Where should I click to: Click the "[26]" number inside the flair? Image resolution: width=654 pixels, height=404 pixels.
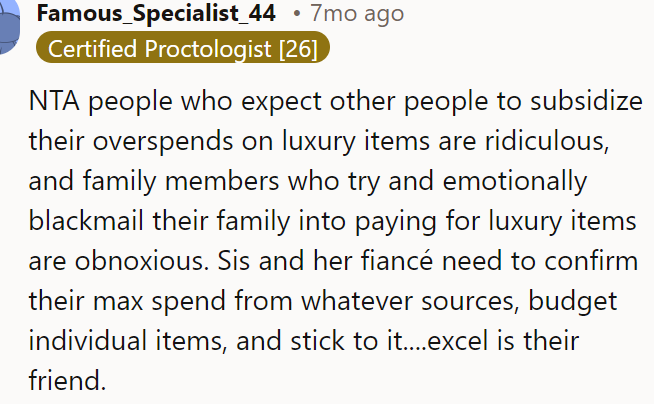pos(298,49)
